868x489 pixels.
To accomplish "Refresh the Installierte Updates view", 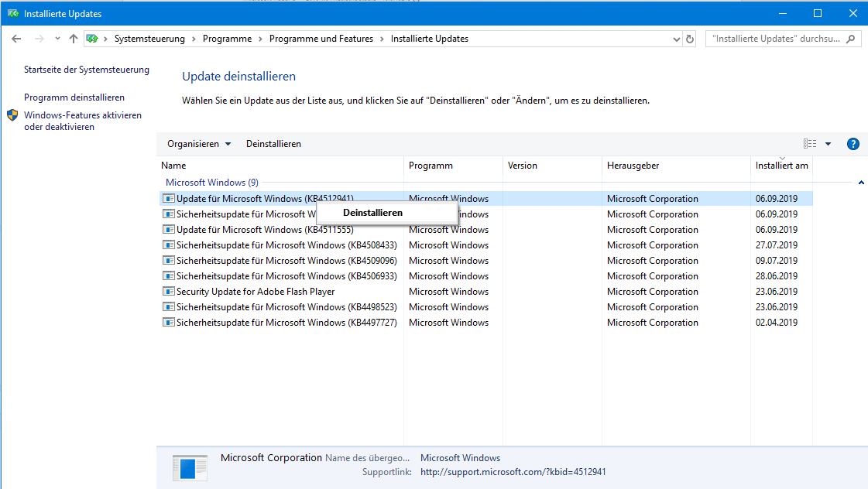I will (690, 39).
